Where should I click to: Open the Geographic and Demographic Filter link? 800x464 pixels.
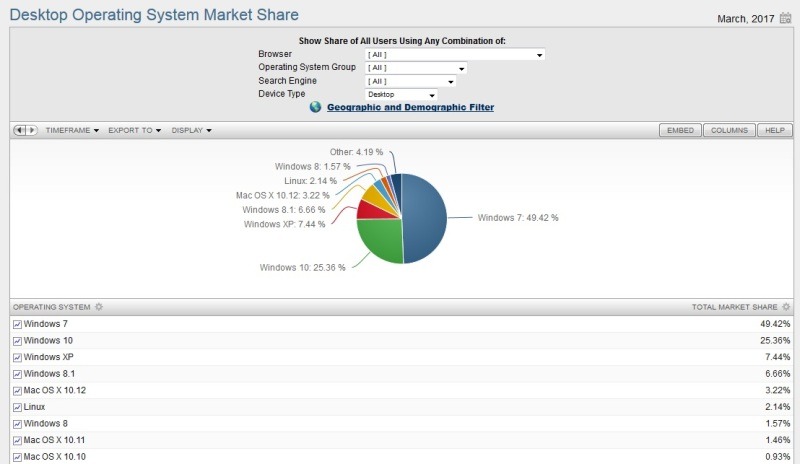pos(410,107)
